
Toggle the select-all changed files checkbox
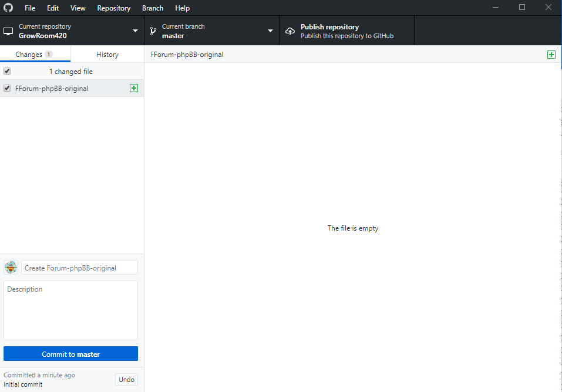pyautogui.click(x=7, y=71)
